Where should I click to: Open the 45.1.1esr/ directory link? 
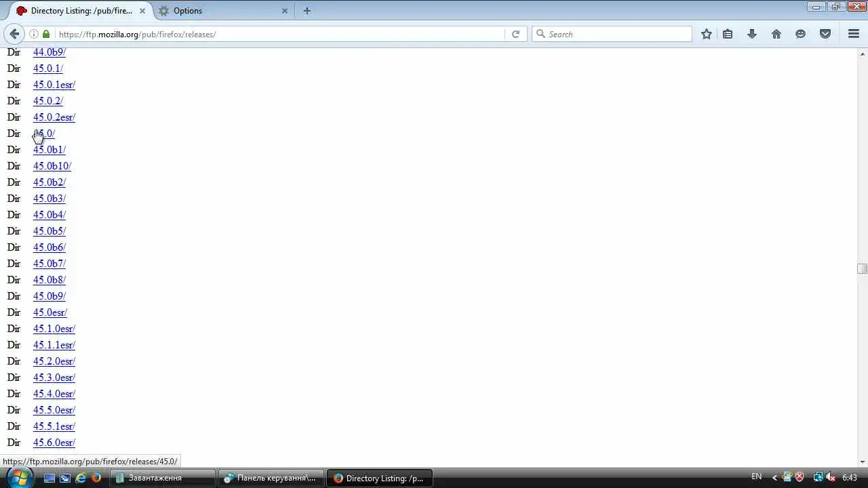[54, 345]
